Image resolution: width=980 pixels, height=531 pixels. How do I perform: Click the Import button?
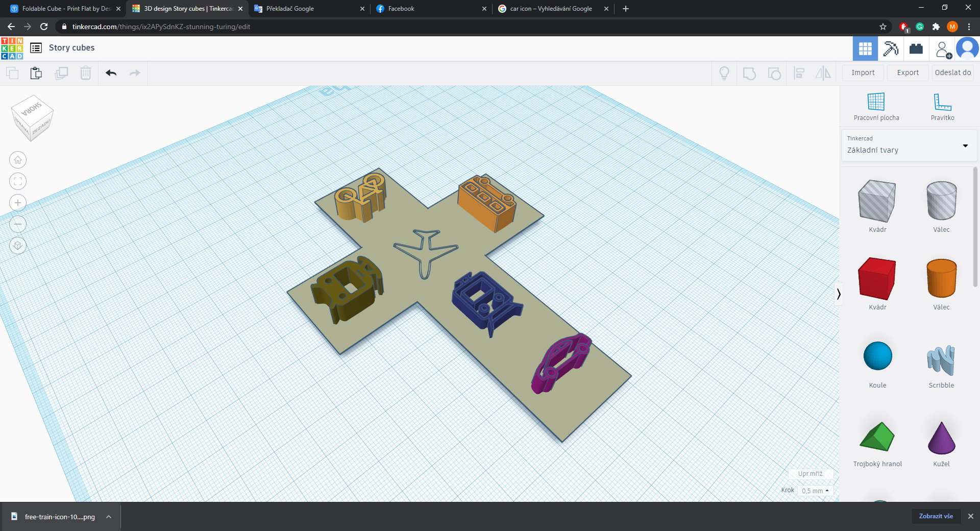(863, 73)
